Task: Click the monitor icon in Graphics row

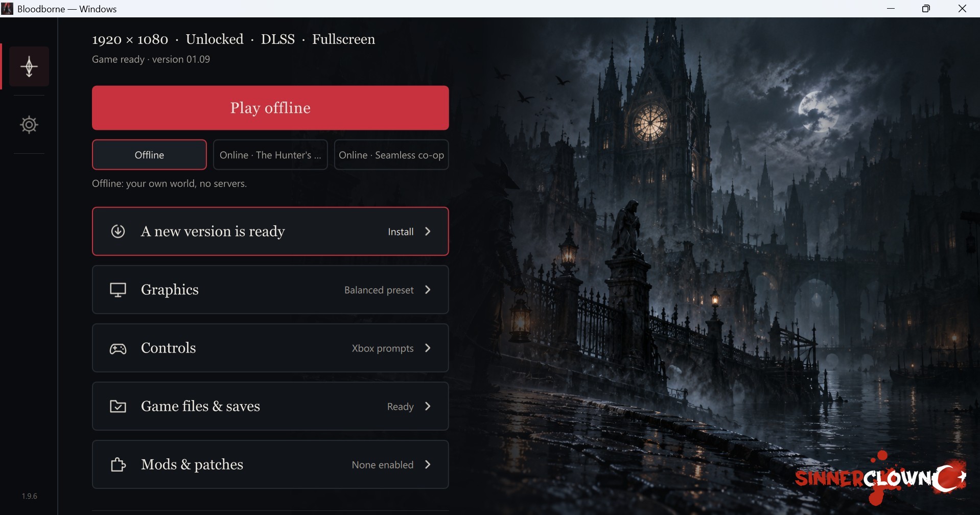Action: [x=118, y=290]
